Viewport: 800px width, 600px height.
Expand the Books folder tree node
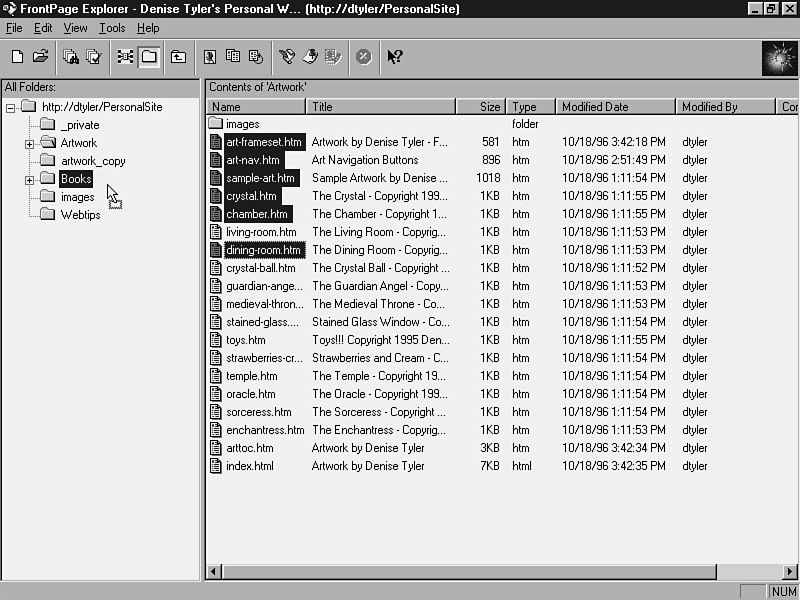pos(29,180)
